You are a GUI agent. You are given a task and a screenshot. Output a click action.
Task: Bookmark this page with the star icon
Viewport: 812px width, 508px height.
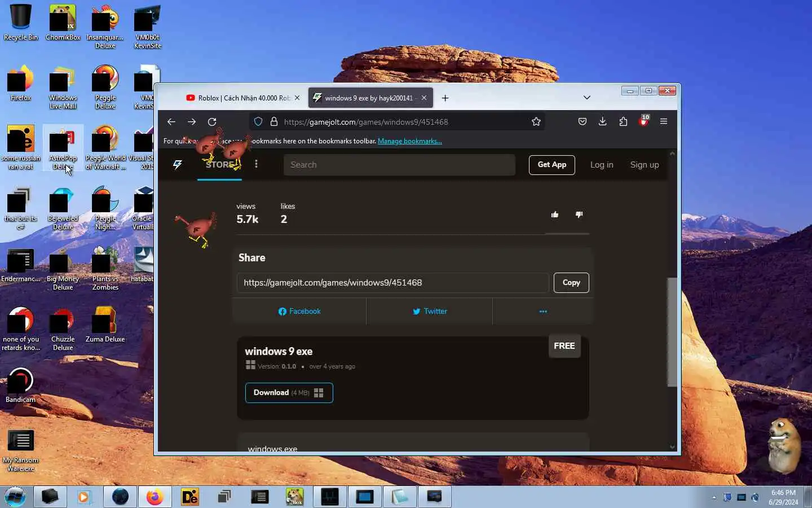point(536,122)
